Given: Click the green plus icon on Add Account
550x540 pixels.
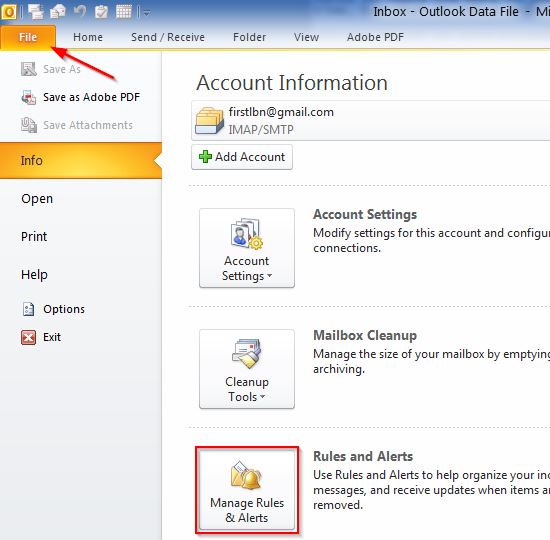Looking at the screenshot, I should [x=205, y=157].
